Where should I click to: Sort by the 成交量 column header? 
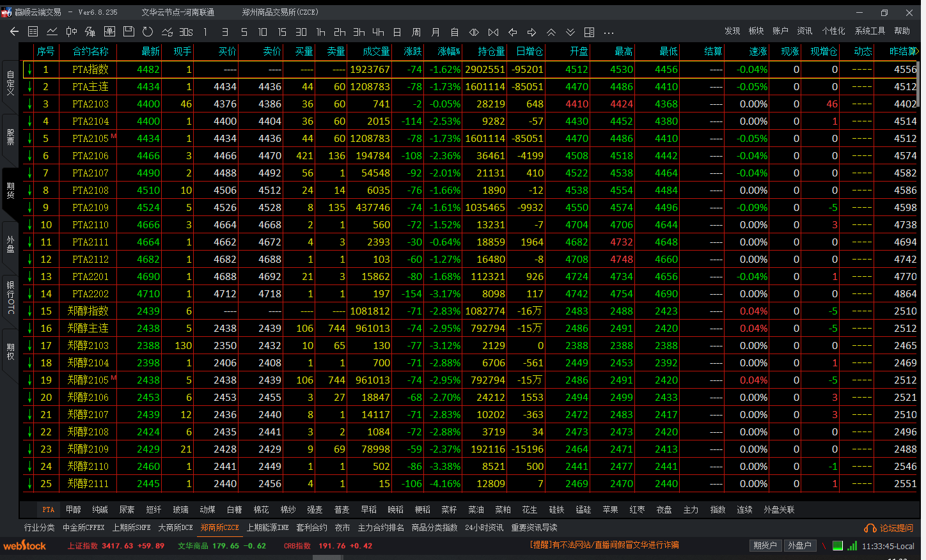pyautogui.click(x=376, y=51)
